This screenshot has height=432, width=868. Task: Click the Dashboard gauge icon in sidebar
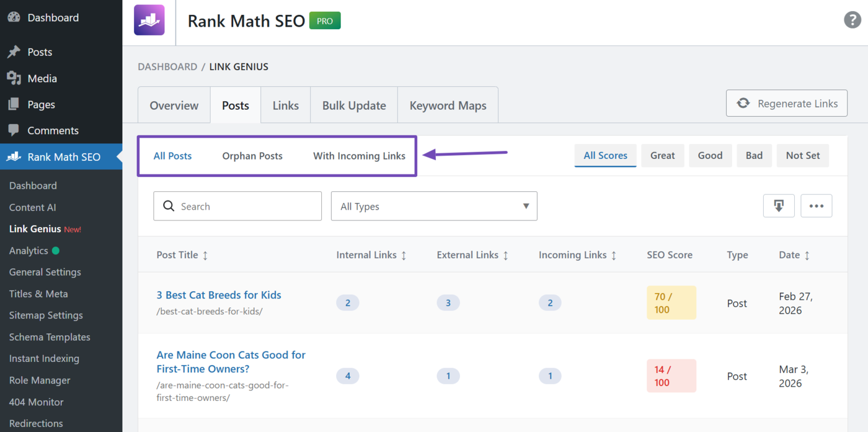click(14, 17)
